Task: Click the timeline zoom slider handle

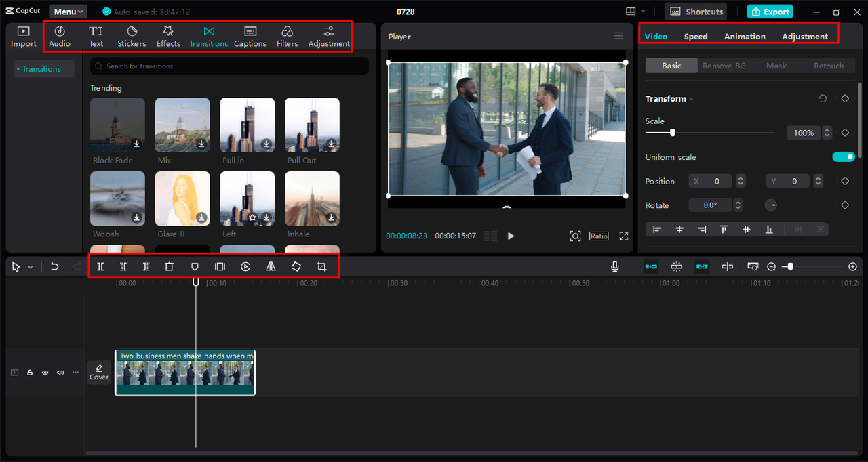Action: [x=790, y=267]
